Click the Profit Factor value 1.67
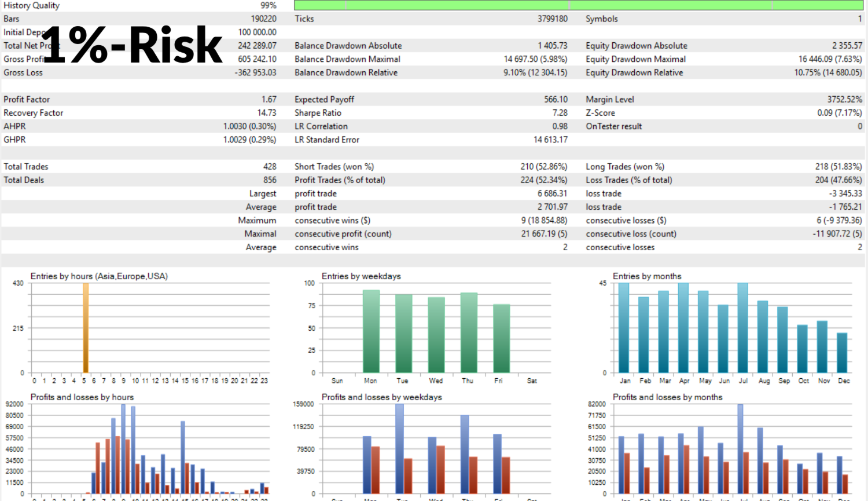Viewport: 868px width, 501px height. [269, 99]
